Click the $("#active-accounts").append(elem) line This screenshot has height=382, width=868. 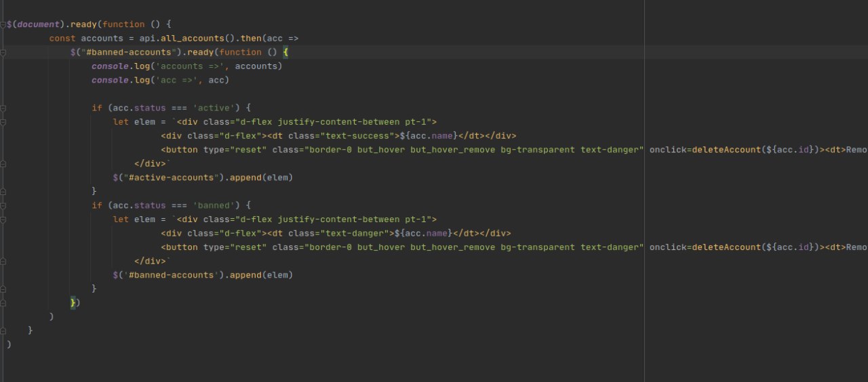202,177
